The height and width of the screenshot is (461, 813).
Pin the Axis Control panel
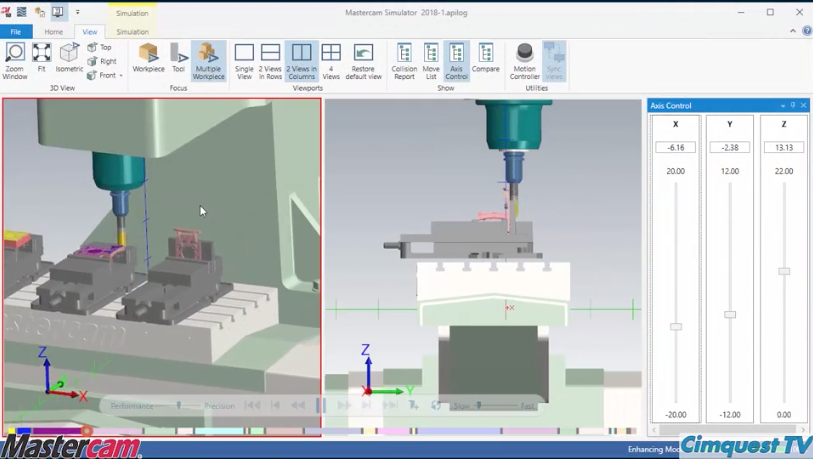793,105
